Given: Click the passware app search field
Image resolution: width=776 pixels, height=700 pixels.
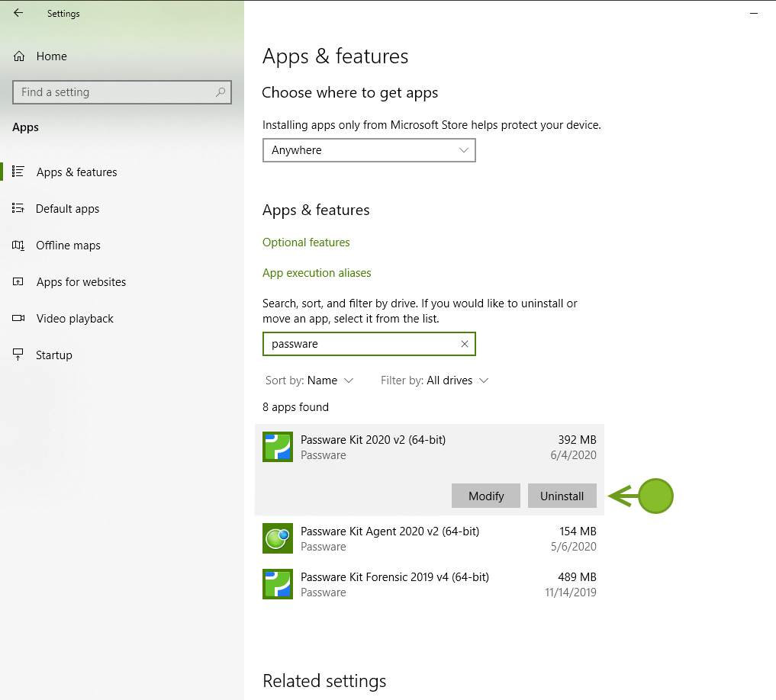Looking at the screenshot, I should [369, 344].
